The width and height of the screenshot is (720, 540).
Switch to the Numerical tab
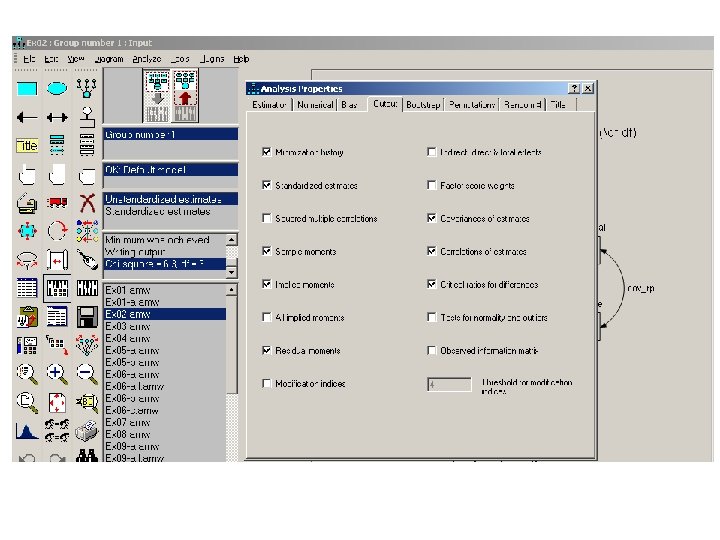(315, 105)
